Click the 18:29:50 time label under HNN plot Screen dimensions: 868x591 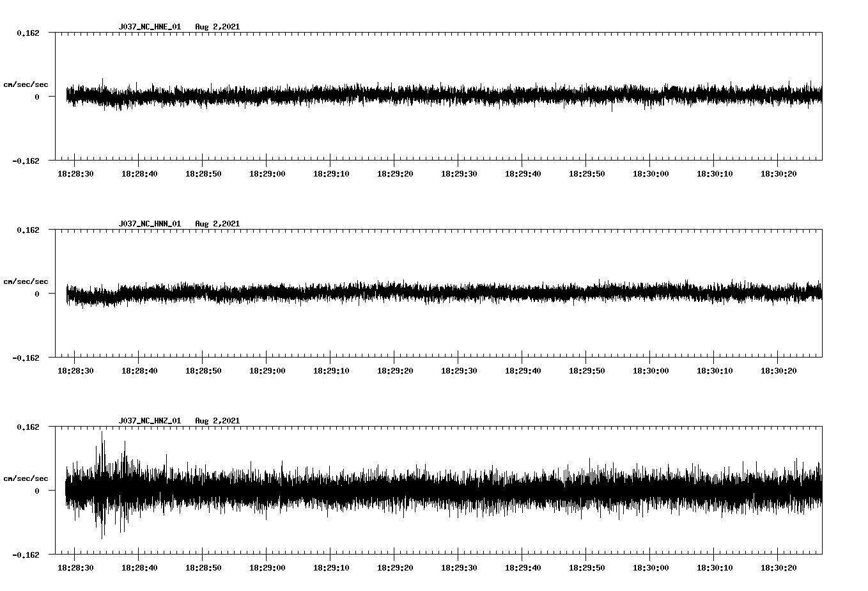587,371
